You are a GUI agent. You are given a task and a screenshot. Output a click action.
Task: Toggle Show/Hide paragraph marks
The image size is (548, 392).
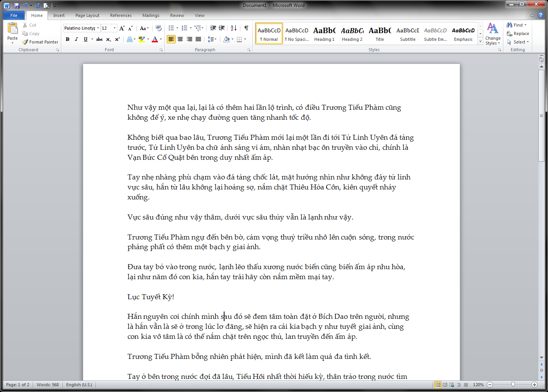point(246,28)
